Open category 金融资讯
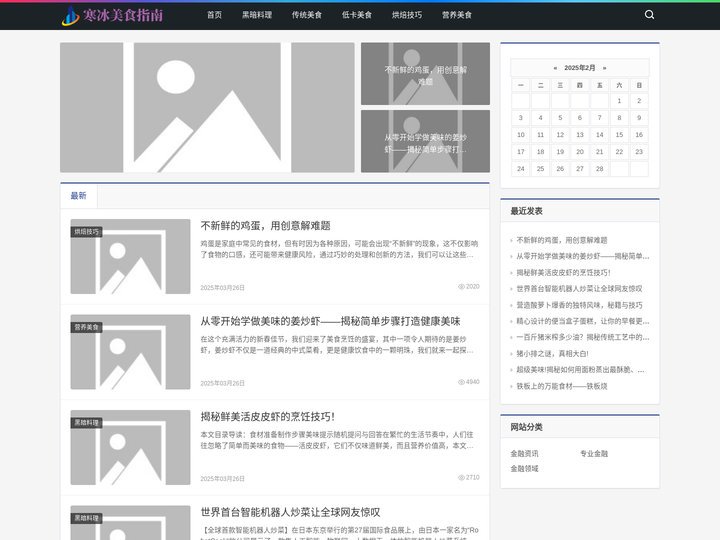 click(524, 454)
